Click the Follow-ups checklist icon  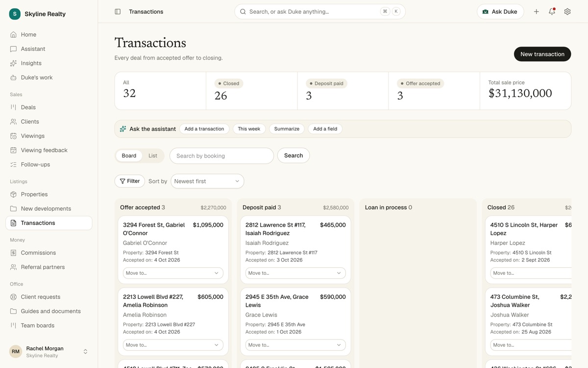click(13, 164)
